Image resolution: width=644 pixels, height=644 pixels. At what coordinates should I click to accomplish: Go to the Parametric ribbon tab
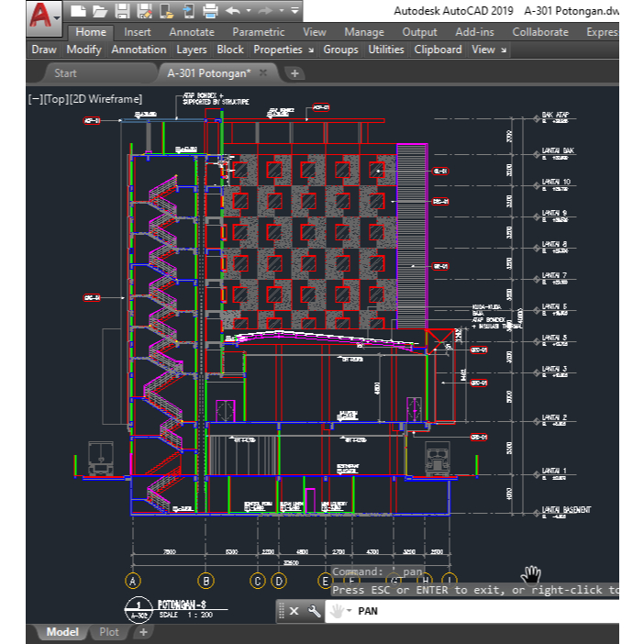[x=259, y=32]
